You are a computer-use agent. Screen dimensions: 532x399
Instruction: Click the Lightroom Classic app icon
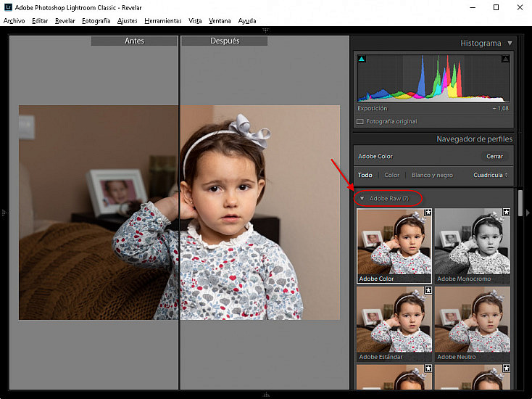8,7
